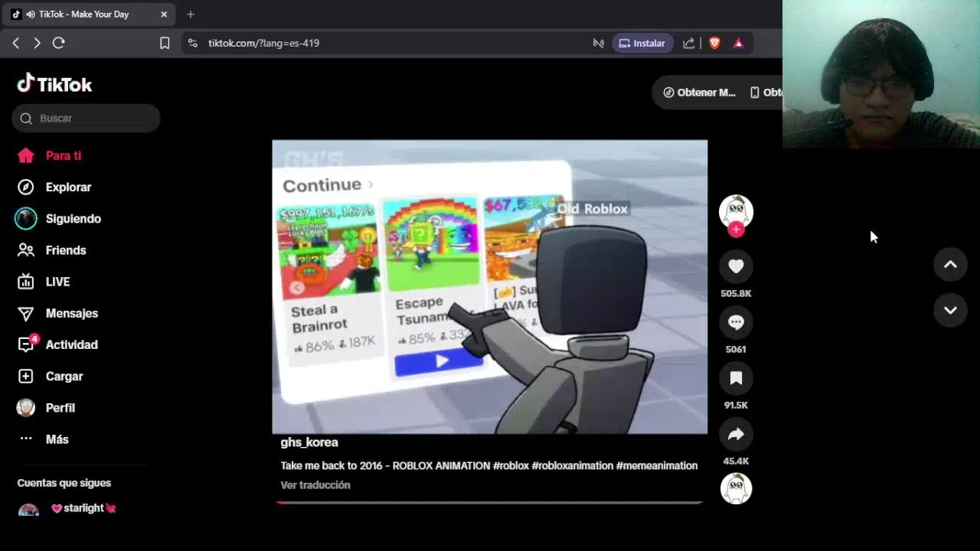Viewport: 980px width, 551px height.
Task: Click the autoplay blocked icon in address bar
Action: 599,43
